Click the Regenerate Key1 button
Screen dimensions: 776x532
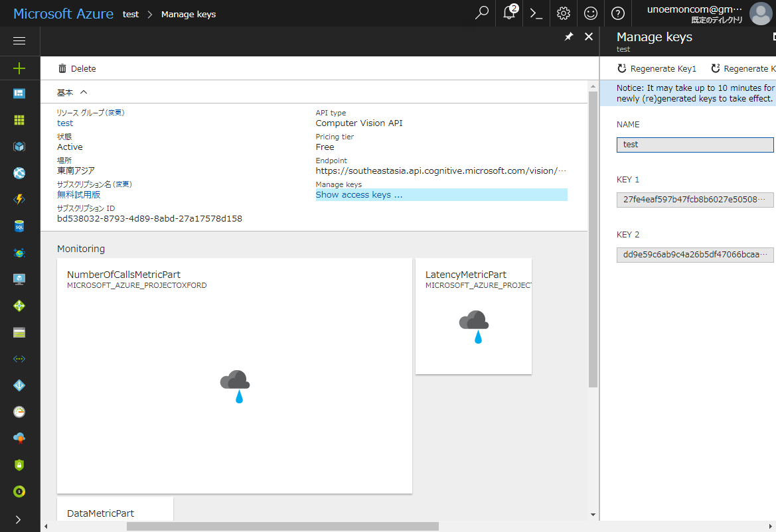657,69
